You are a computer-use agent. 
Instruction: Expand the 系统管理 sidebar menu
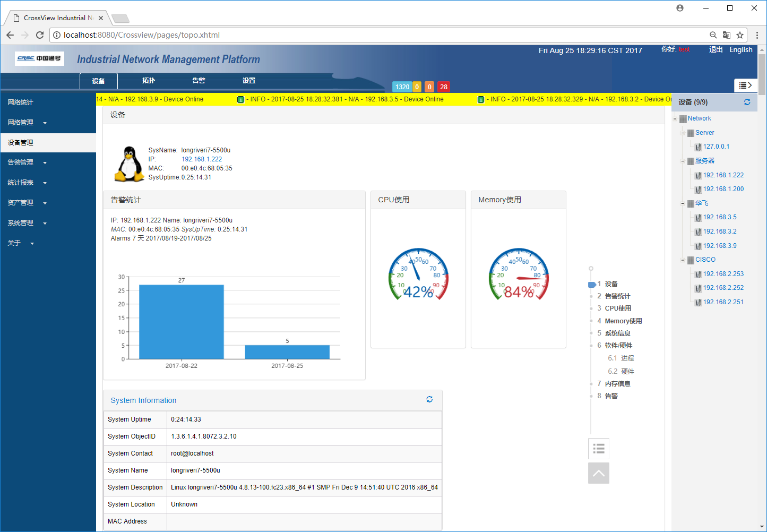(27, 223)
